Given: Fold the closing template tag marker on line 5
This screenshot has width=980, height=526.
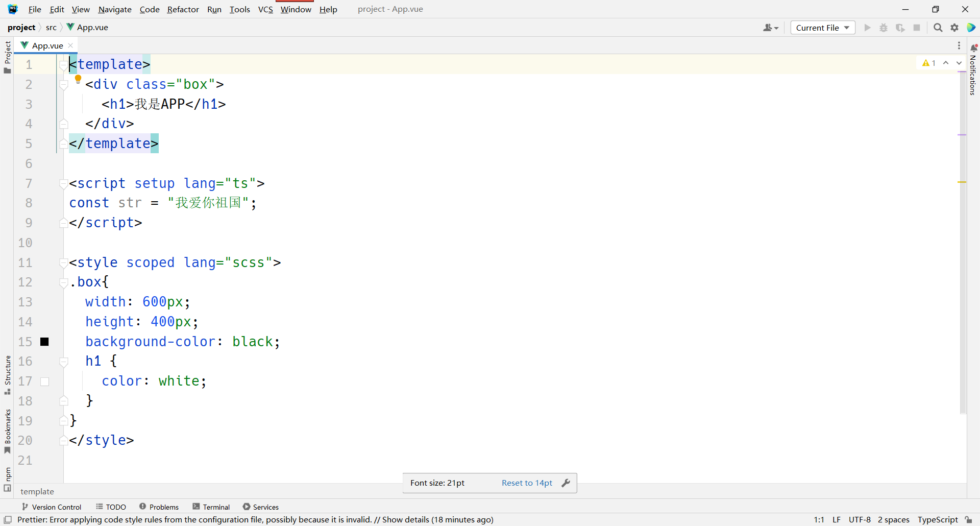Looking at the screenshot, I should [x=63, y=144].
